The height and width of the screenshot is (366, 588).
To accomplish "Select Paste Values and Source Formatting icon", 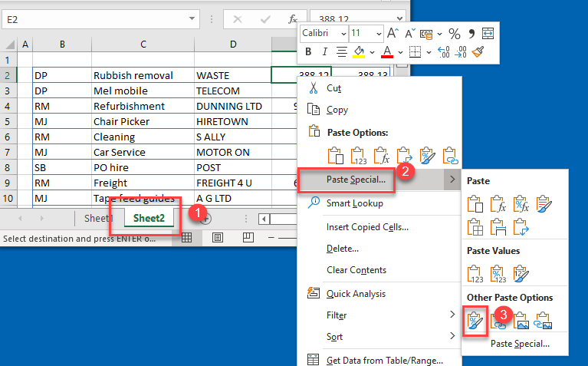I will coord(521,274).
